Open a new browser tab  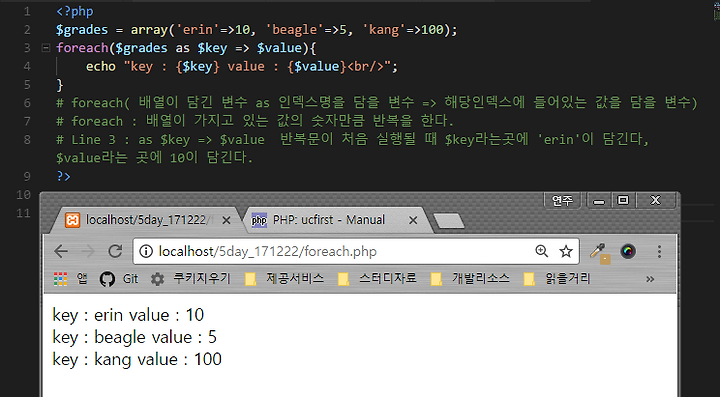tap(449, 221)
